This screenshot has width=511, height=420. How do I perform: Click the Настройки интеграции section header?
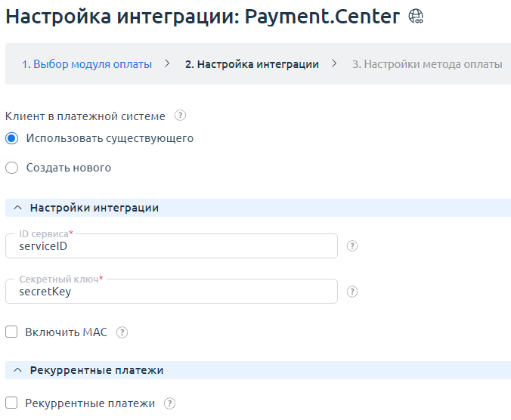[x=94, y=208]
